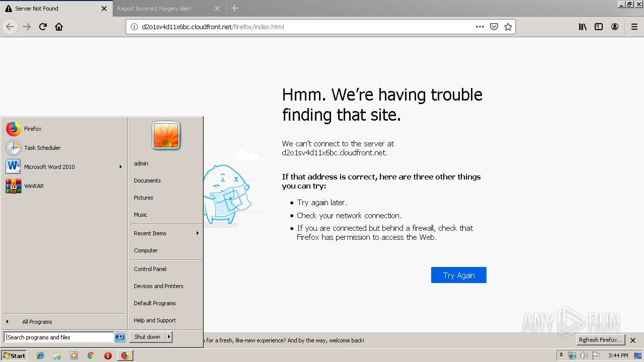
Task: Click the Refresh Firefox button
Action: tap(601, 340)
